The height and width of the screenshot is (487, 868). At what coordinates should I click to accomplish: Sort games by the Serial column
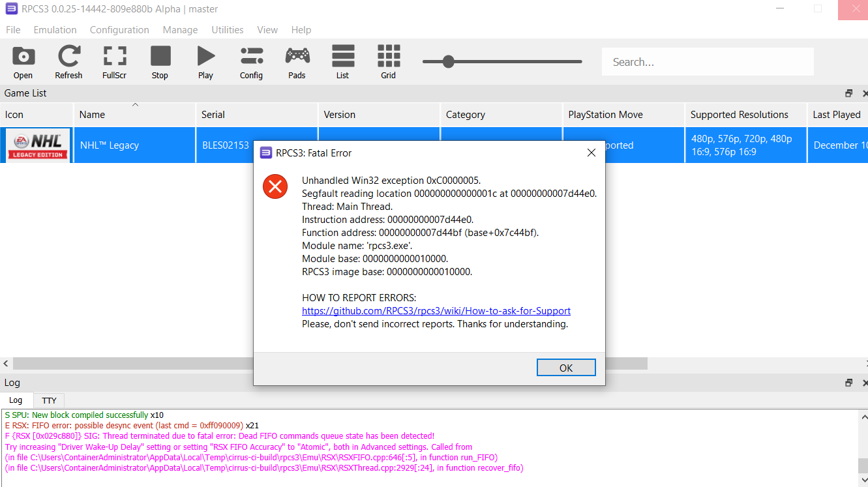(257, 115)
